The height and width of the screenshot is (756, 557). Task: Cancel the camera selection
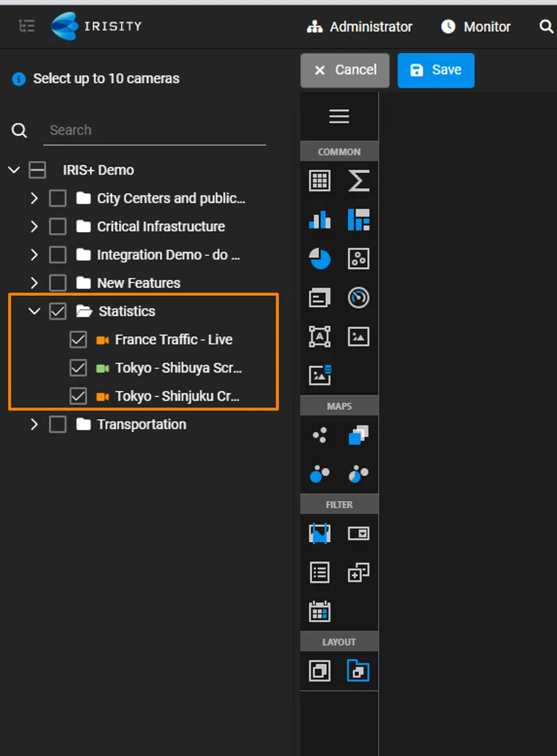tap(345, 70)
